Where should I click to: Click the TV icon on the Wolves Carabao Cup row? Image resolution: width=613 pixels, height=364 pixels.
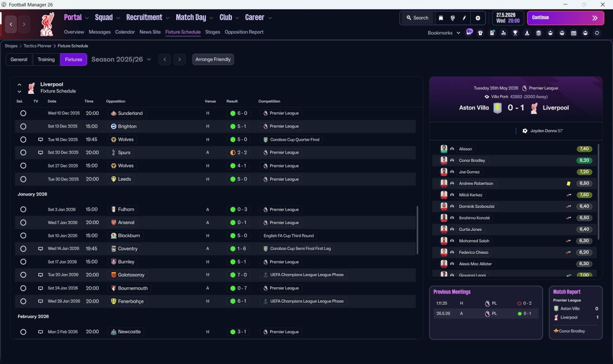click(x=41, y=140)
